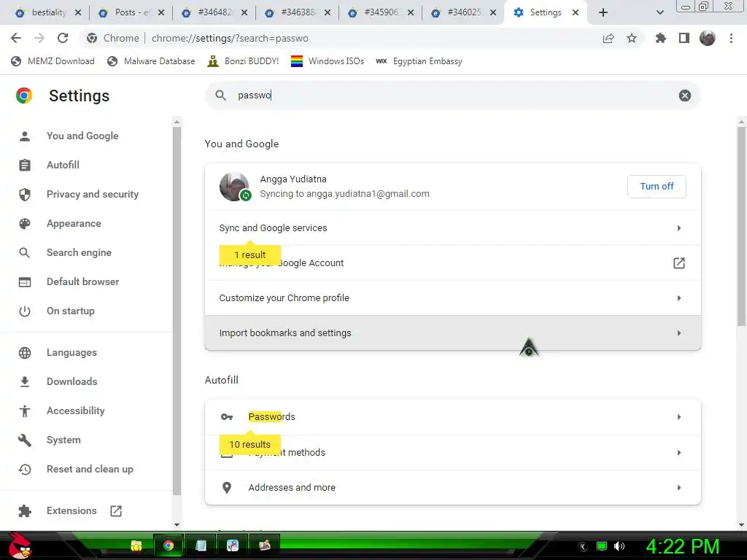This screenshot has height=560, width=747.
Task: Open System settings
Action: [63, 440]
